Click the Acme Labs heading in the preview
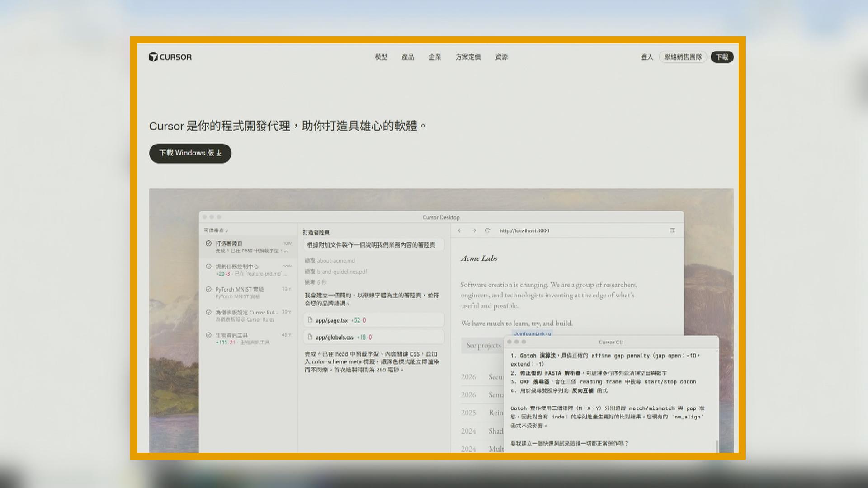868x488 pixels. pyautogui.click(x=479, y=258)
